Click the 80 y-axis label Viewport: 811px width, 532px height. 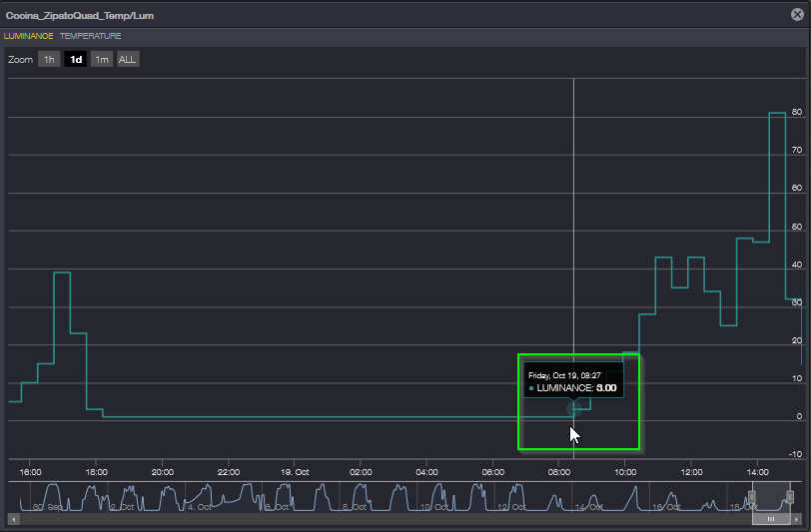tap(797, 112)
